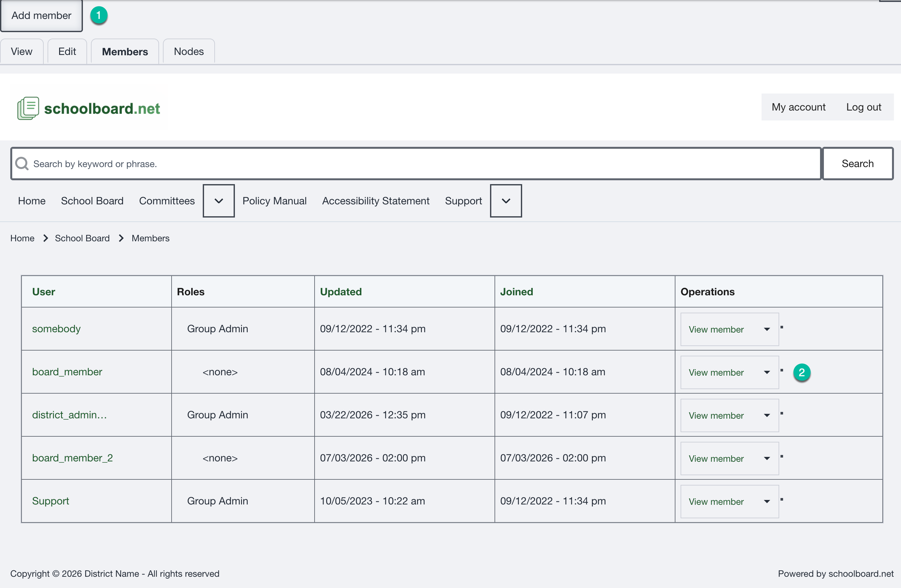Click the Operations column header

pos(707,291)
